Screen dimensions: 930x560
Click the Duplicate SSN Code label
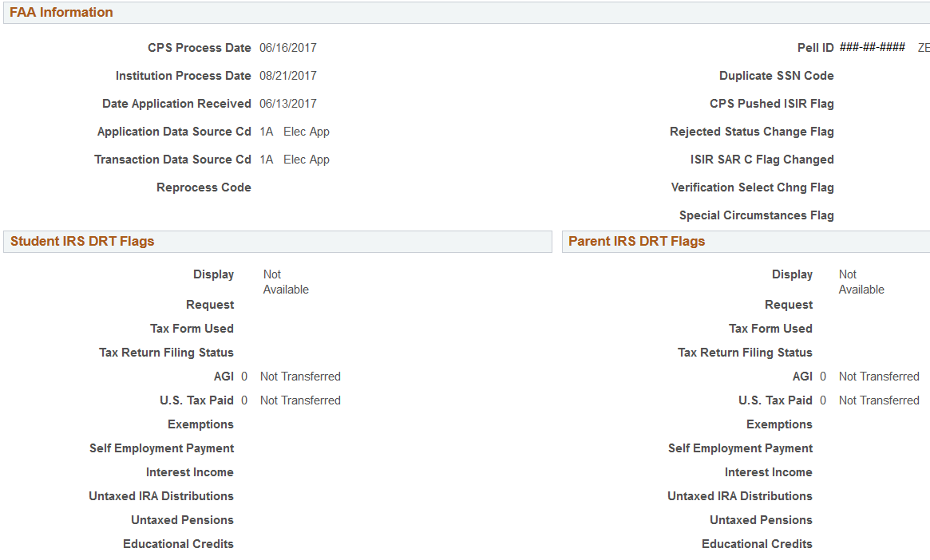(776, 75)
